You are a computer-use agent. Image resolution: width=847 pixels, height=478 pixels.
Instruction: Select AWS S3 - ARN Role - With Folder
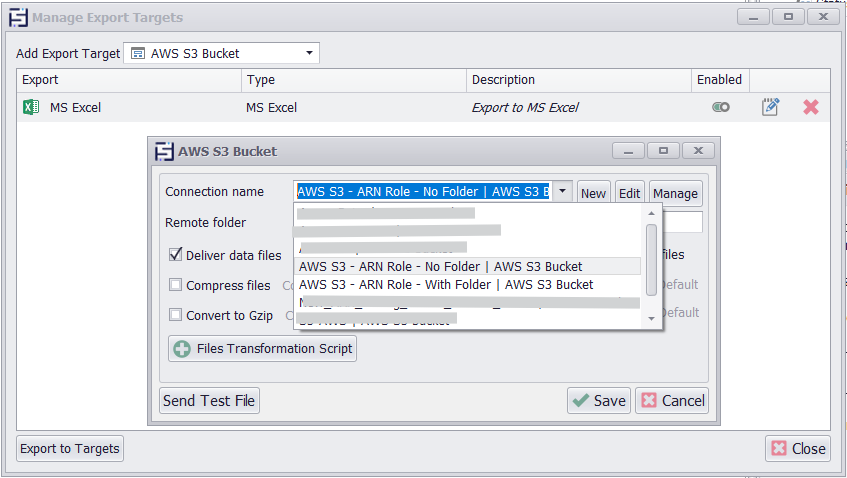click(x=468, y=285)
